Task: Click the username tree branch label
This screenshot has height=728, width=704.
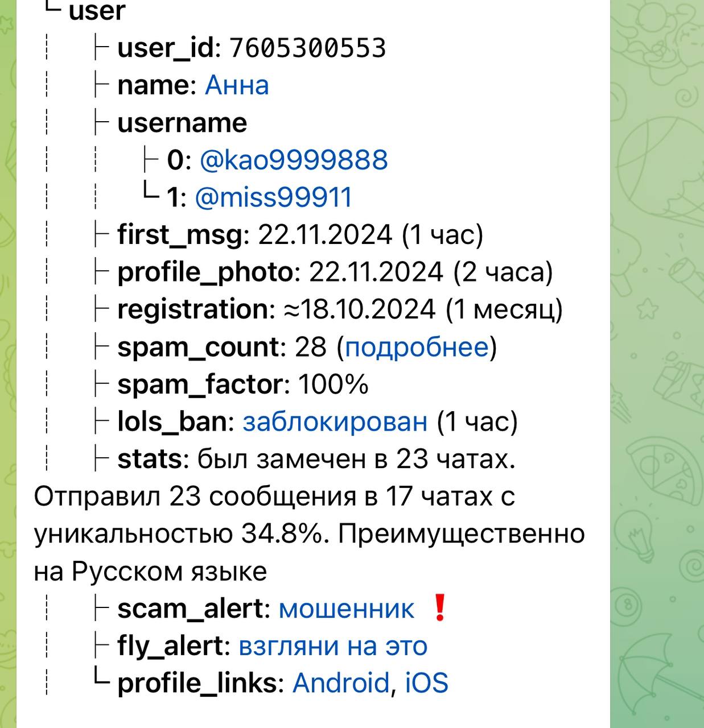Action: [182, 123]
